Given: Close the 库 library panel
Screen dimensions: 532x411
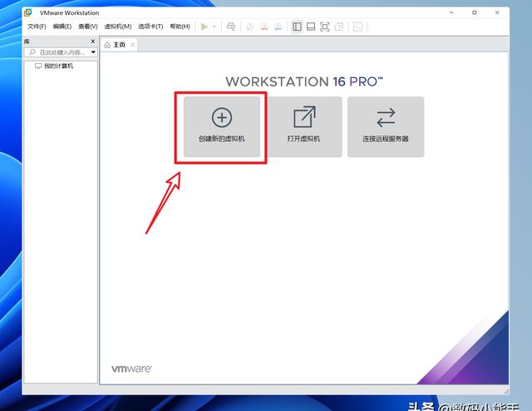Looking at the screenshot, I should pos(93,41).
